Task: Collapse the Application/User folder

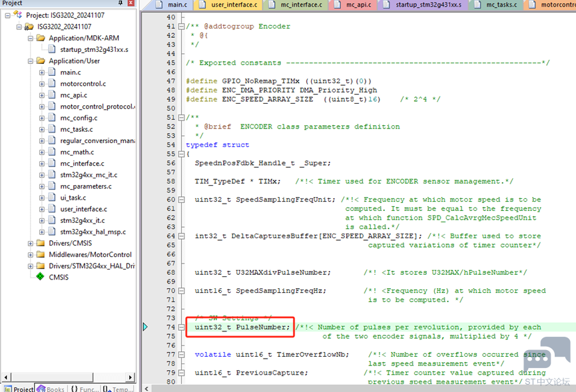Action: (x=31, y=61)
